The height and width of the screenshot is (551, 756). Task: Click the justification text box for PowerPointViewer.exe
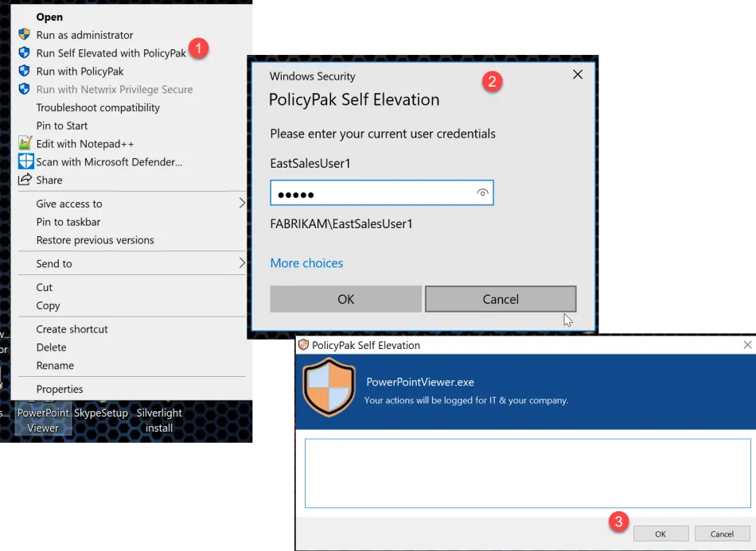tap(527, 473)
